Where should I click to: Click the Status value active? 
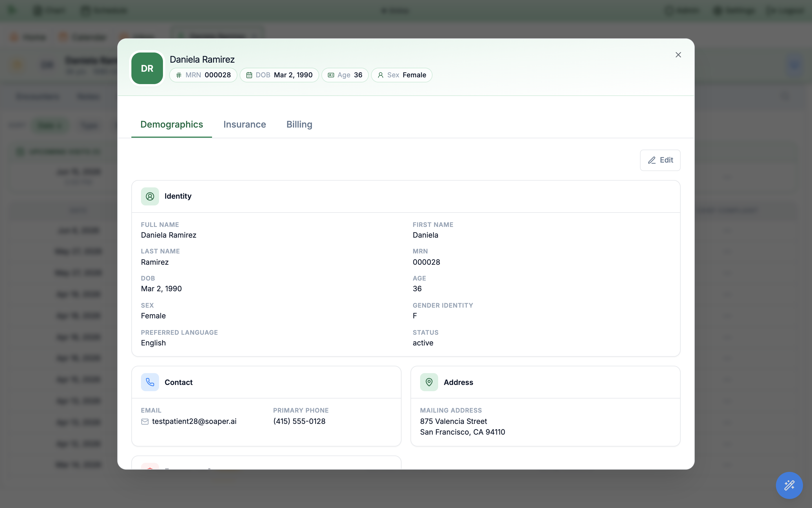tap(423, 343)
